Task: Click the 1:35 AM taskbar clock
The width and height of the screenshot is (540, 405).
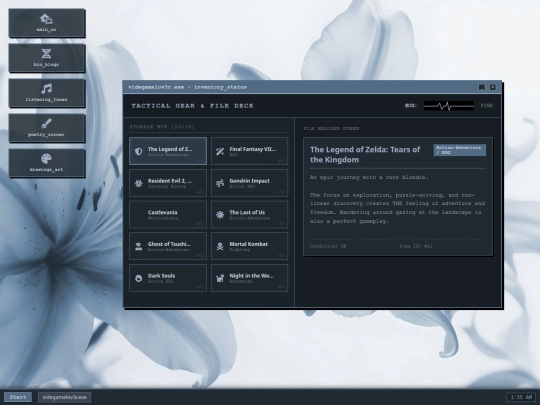Action: (521, 397)
